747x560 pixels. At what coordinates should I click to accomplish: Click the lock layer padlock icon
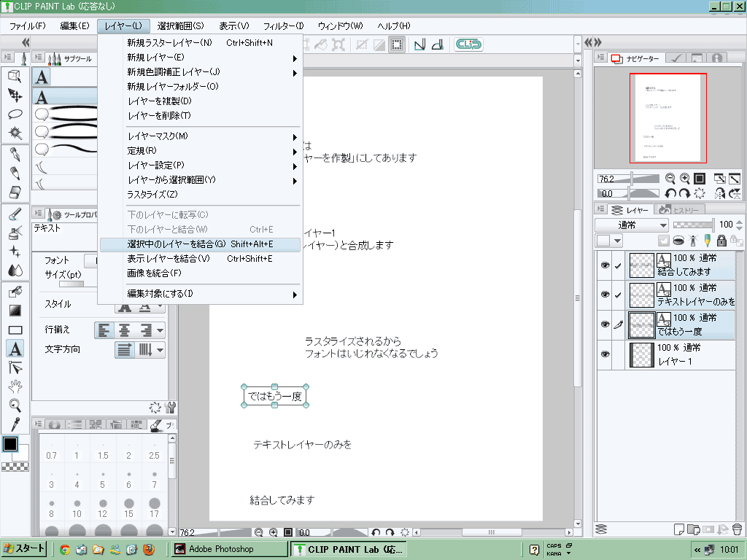(x=721, y=241)
